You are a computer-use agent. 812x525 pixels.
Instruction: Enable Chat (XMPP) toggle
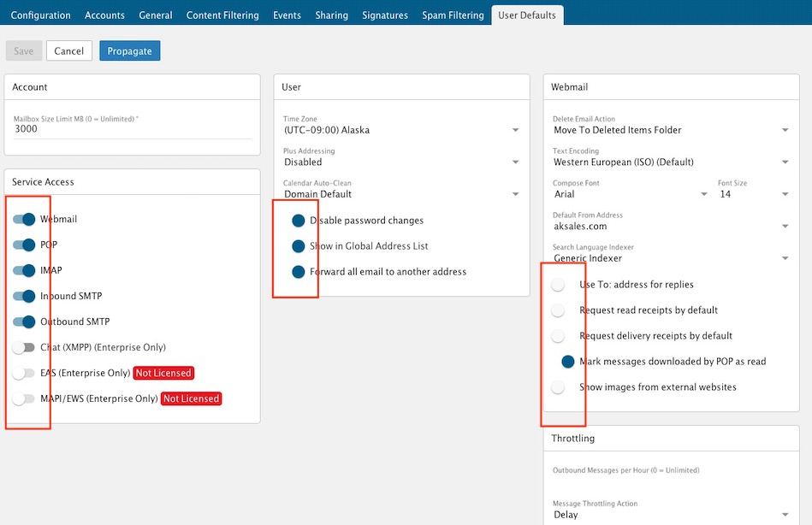tap(24, 348)
